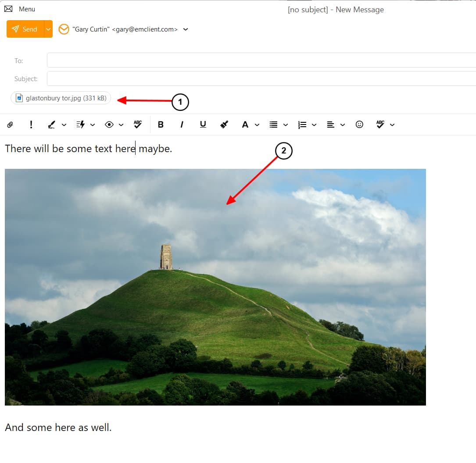
Task: Toggle italic text formatting
Action: 182,125
